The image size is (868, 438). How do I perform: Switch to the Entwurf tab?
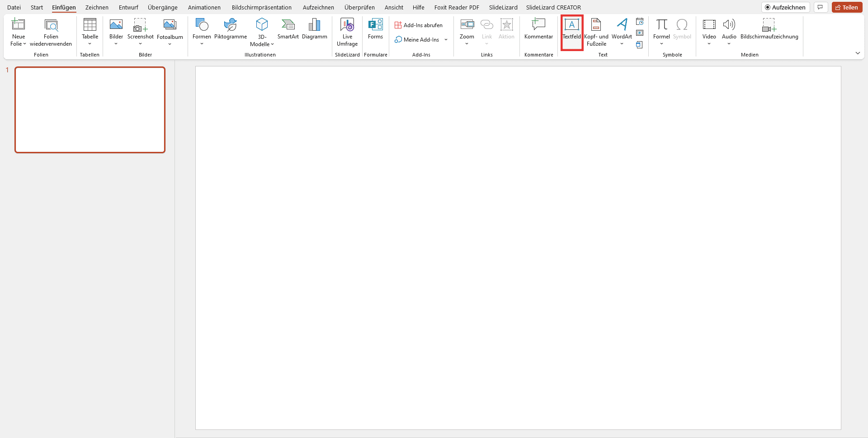point(128,7)
